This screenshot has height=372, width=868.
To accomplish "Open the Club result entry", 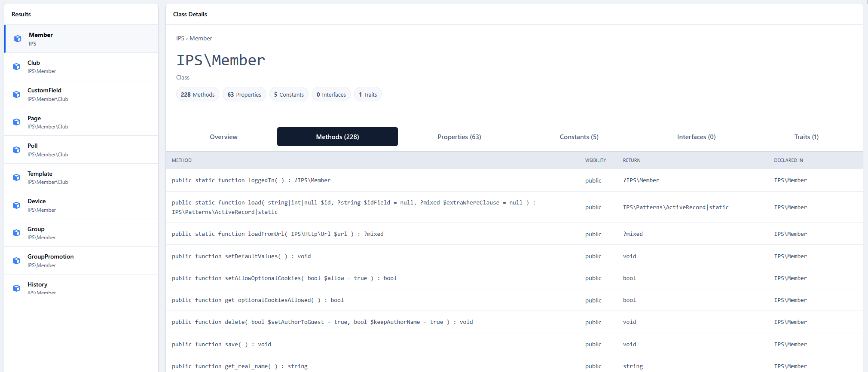I will [x=81, y=67].
